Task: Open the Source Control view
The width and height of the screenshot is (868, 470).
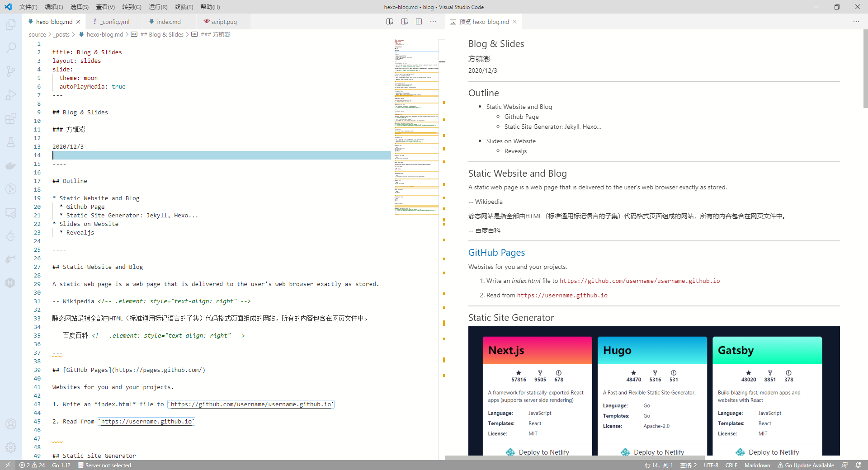Action: (x=11, y=71)
